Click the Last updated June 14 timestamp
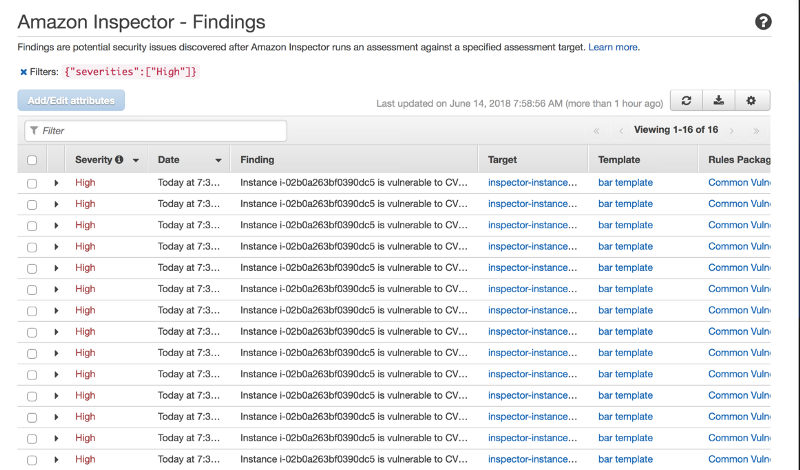Viewport: 800px width, 470px height. (x=519, y=104)
